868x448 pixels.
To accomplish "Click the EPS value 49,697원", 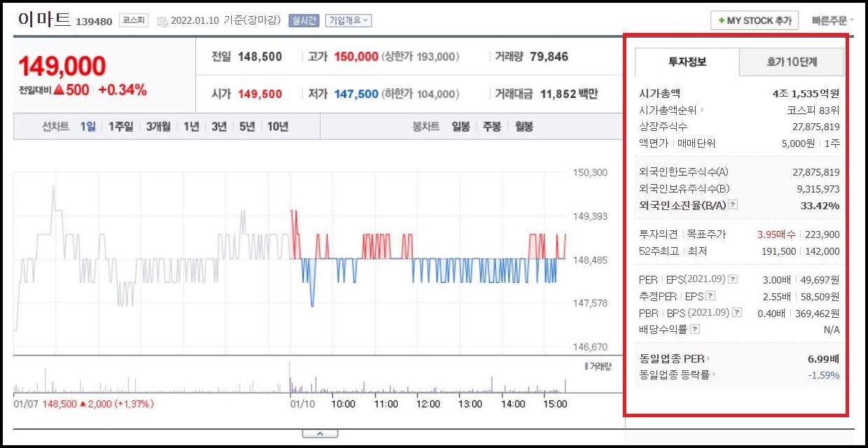I will [x=818, y=279].
